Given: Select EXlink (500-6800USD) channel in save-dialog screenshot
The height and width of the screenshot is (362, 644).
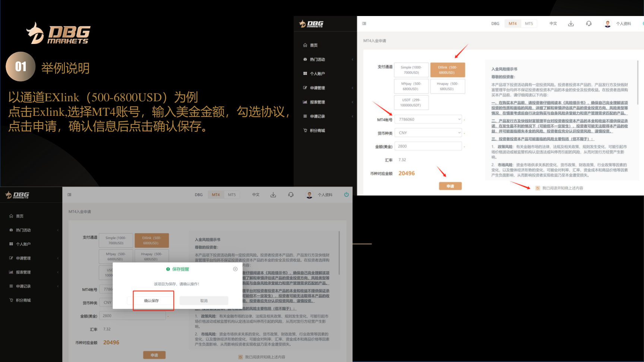Looking at the screenshot, I should pyautogui.click(x=152, y=240).
